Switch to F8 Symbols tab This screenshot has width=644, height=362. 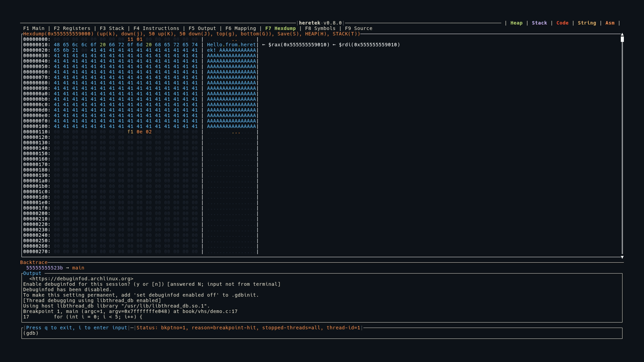point(320,28)
